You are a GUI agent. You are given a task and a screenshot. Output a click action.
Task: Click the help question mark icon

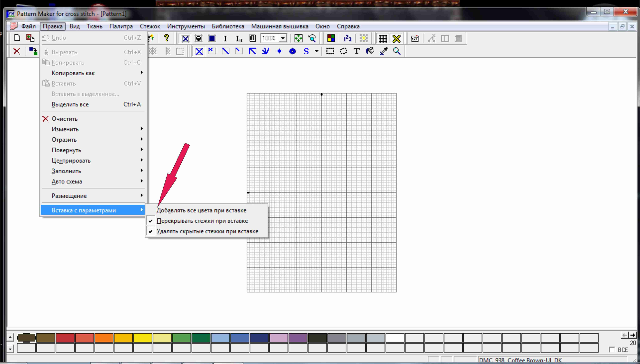[x=167, y=38]
